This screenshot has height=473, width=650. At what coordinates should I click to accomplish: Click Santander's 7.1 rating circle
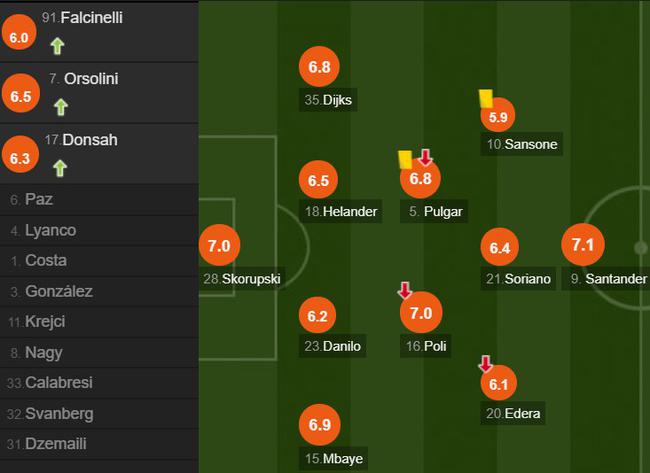click(583, 245)
